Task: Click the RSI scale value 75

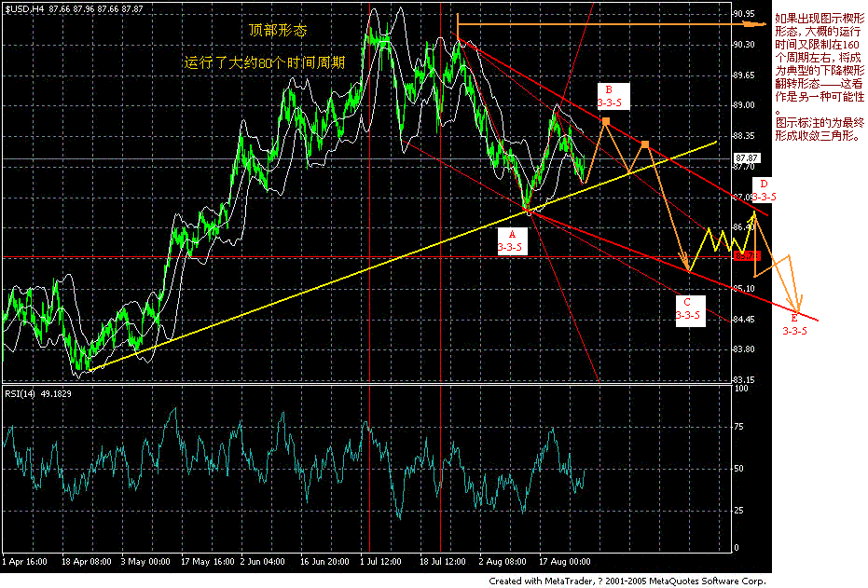Action: (x=738, y=427)
